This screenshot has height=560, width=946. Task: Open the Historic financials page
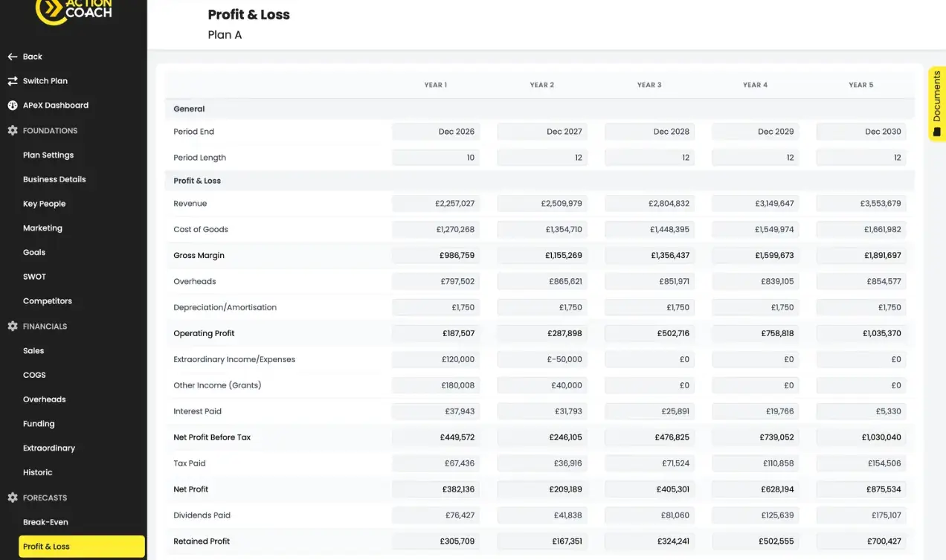point(38,472)
